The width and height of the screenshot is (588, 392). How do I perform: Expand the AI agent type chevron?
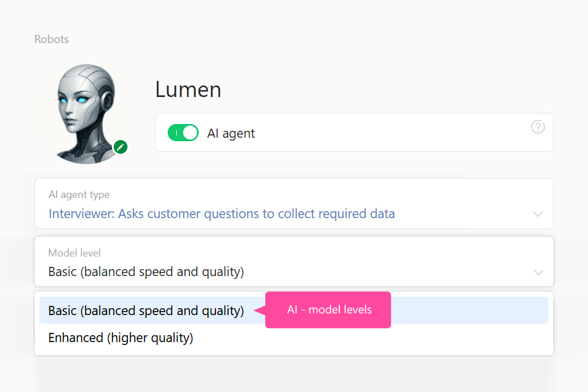[x=537, y=214]
